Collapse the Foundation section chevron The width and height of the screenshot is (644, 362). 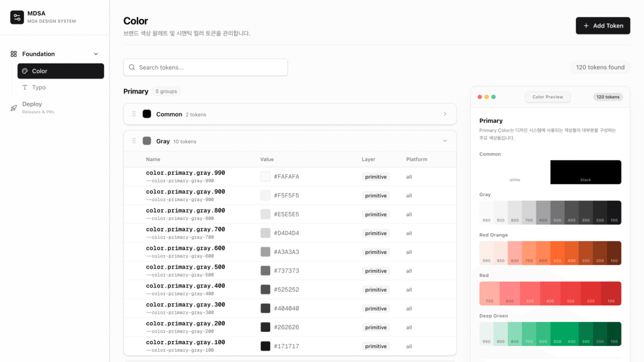(96, 54)
